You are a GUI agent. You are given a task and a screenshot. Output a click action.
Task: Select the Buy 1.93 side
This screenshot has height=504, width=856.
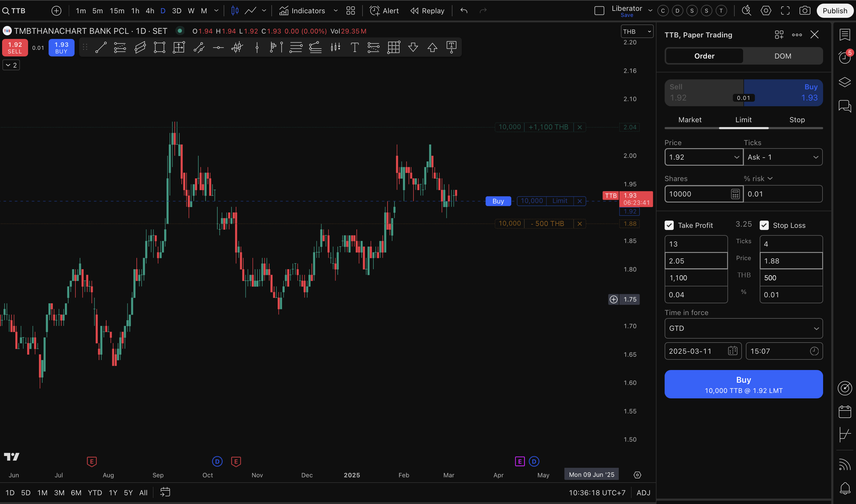[x=783, y=92]
